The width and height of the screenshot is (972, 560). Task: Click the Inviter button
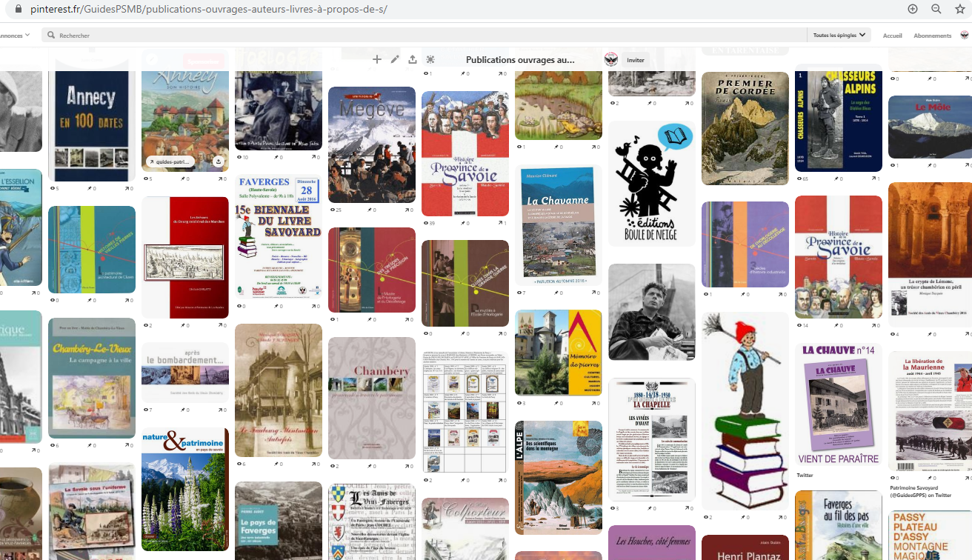coord(636,60)
